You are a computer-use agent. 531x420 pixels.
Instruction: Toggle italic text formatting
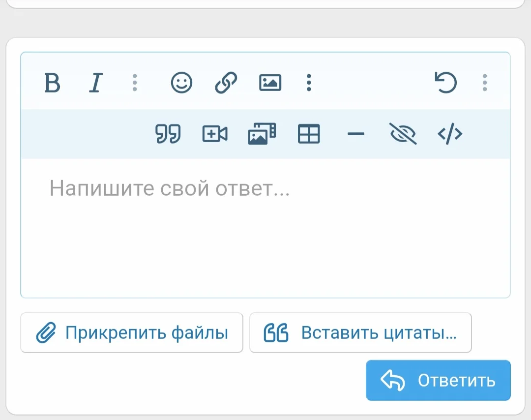(x=96, y=83)
